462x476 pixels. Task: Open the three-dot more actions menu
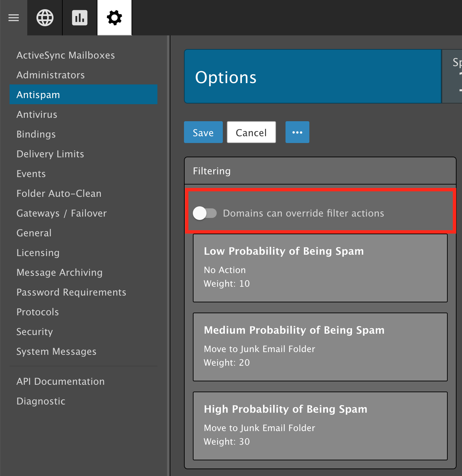[x=297, y=132]
